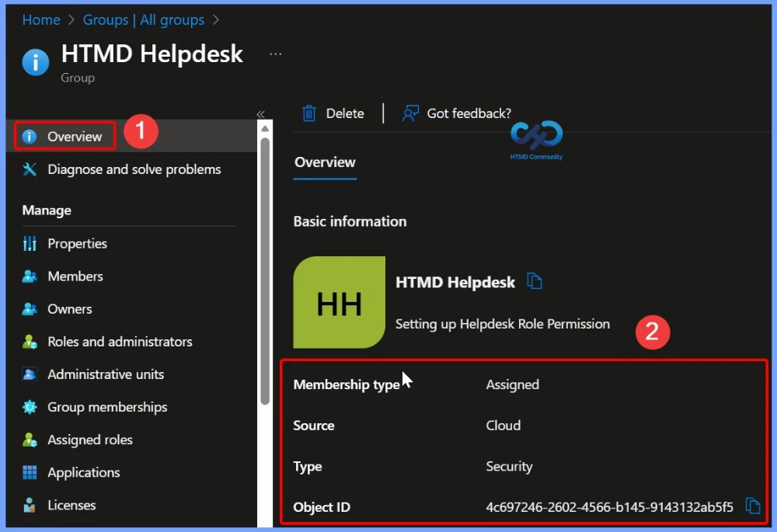The image size is (777, 532).
Task: Click the Group memberships gear icon
Action: (30, 407)
